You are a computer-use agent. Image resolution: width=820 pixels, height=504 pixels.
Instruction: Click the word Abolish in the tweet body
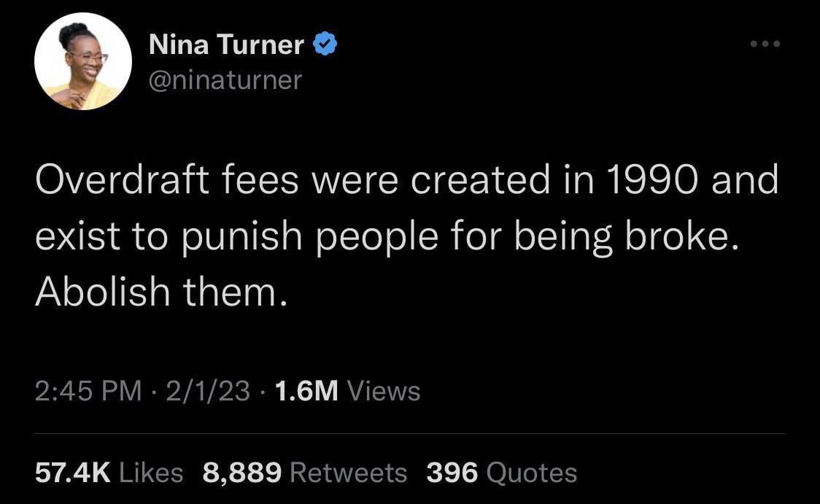pyautogui.click(x=102, y=290)
